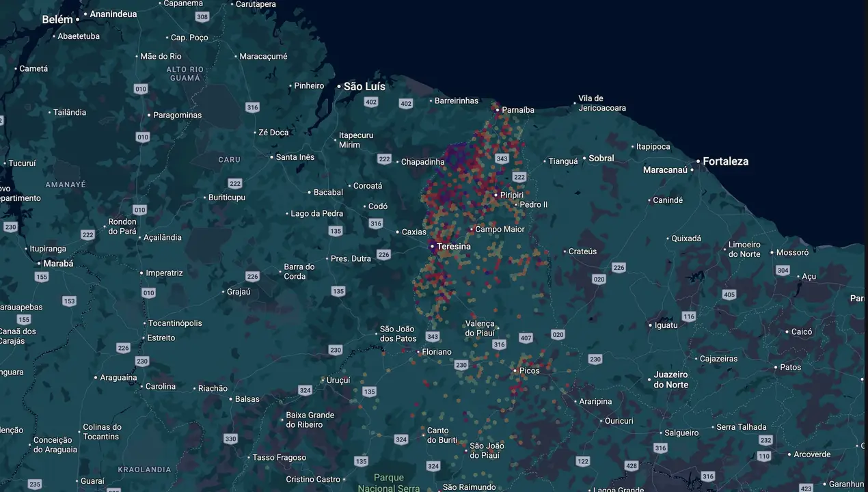Click the Abaetetuba label
The height and width of the screenshot is (492, 868).
79,36
